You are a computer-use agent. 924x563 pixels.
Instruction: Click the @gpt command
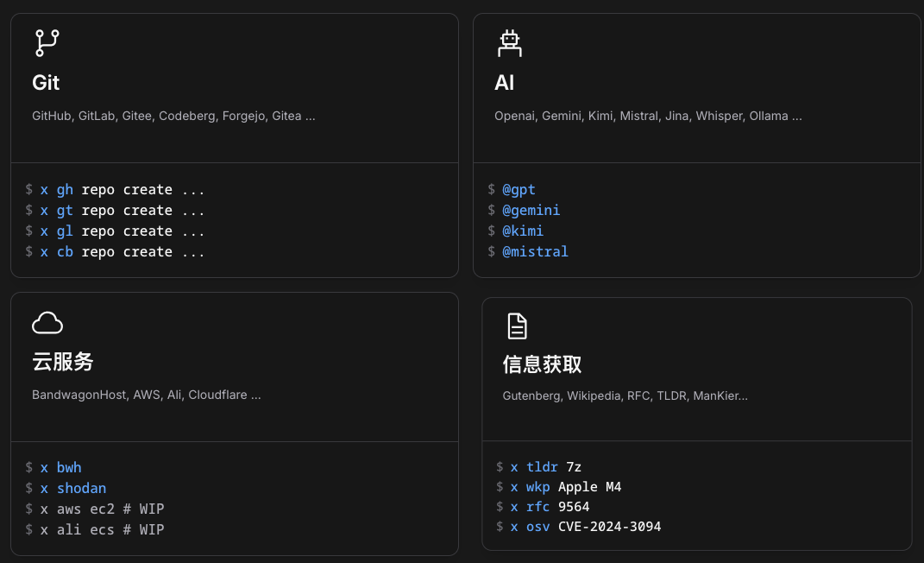[x=519, y=190]
